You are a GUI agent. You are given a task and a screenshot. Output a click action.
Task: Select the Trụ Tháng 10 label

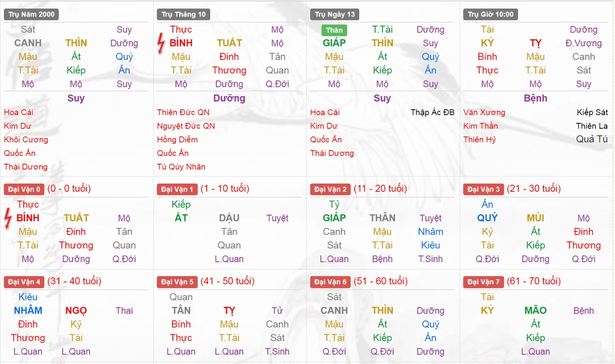tap(184, 14)
